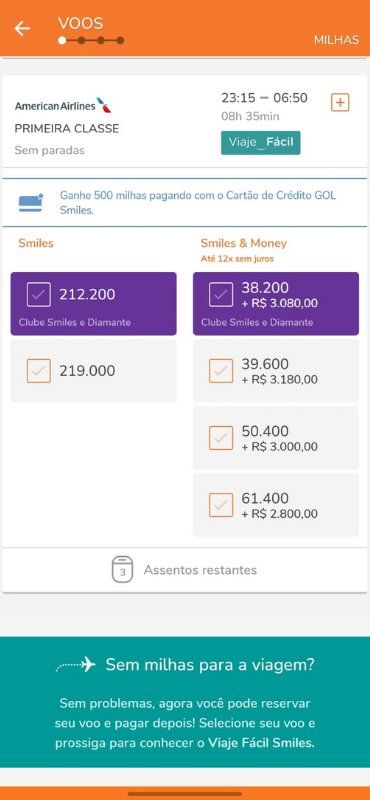Tap the Assentos restantes row
This screenshot has width=370, height=800.
(x=185, y=570)
